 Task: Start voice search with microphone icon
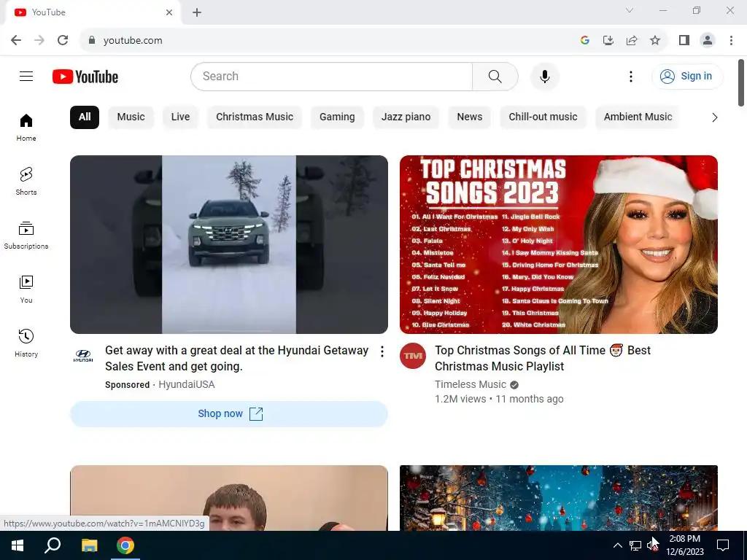click(544, 76)
